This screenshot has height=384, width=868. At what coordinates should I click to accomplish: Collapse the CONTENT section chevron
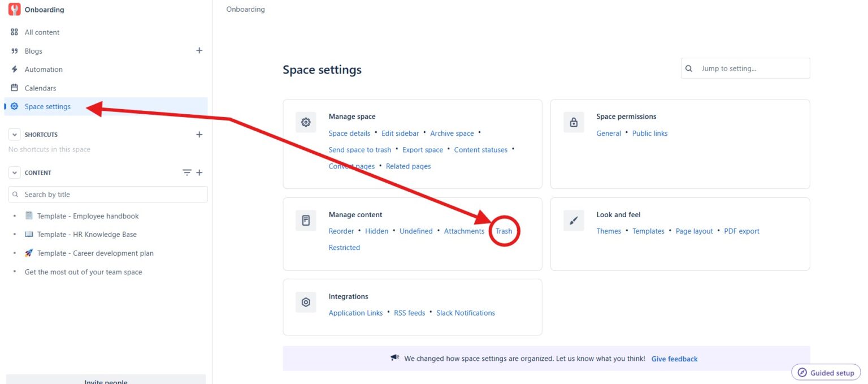pos(15,172)
